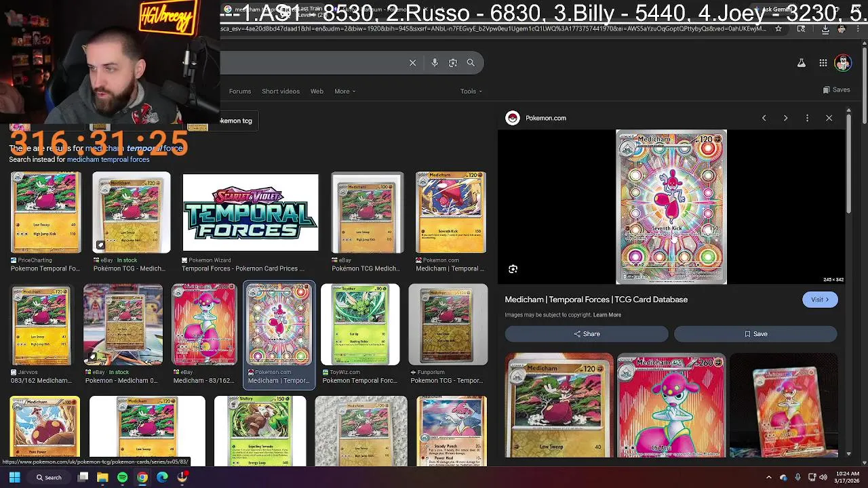Image resolution: width=868 pixels, height=488 pixels.
Task: Click the enlarged Medicham Seventh Kick card image
Action: pos(671,207)
